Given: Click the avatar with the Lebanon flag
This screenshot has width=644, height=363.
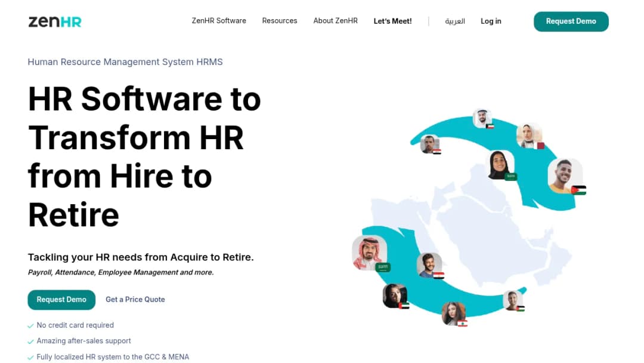Looking at the screenshot, I should (454, 313).
